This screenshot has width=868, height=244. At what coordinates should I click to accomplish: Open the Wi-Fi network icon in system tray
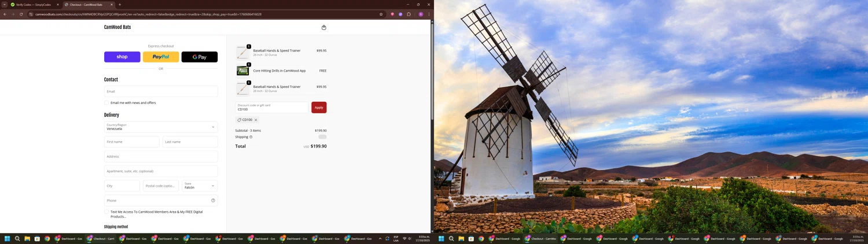[x=404, y=238]
